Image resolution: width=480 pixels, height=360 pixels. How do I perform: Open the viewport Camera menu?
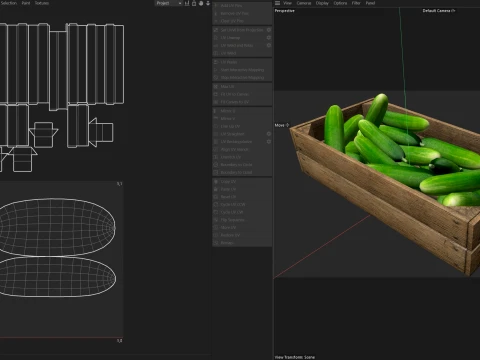tap(304, 3)
